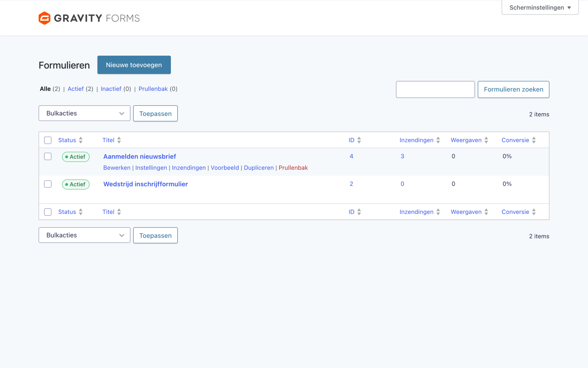Click sort arrows next to top Conversie header
588x368 pixels.
point(534,140)
